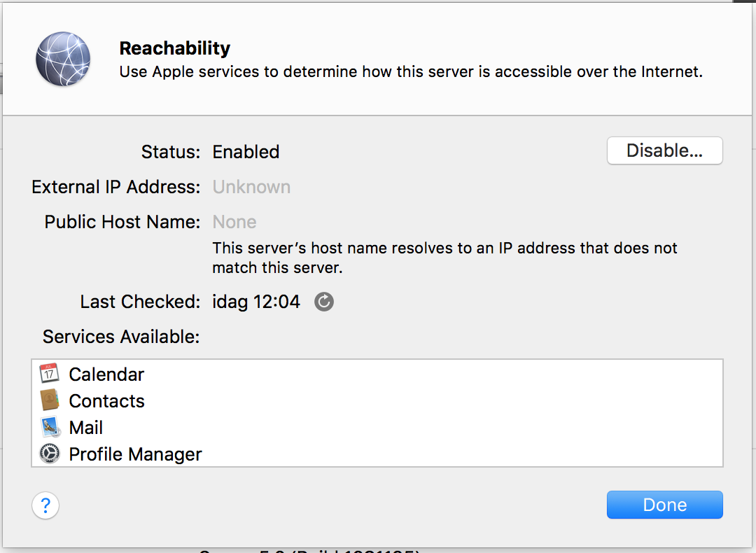This screenshot has height=553, width=756.
Task: Select the Mail label in services list
Action: 86,428
